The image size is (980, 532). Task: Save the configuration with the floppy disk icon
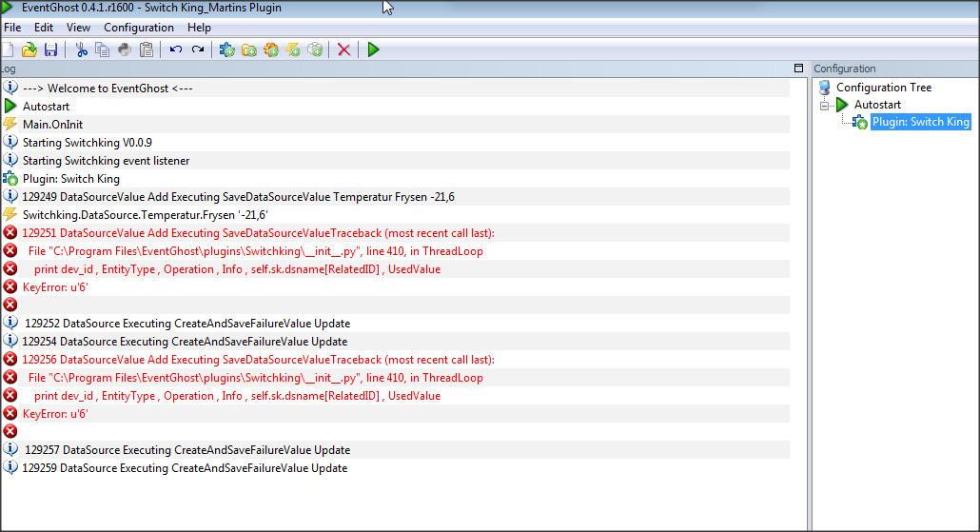pos(51,50)
